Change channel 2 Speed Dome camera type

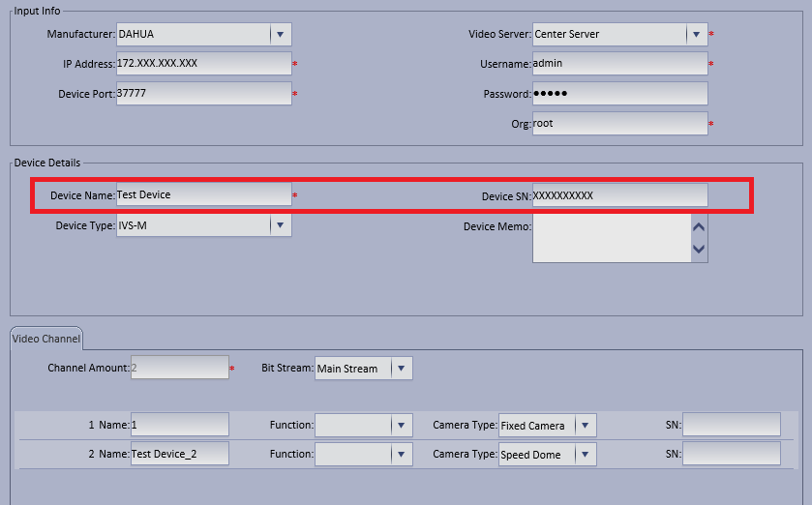(584, 455)
